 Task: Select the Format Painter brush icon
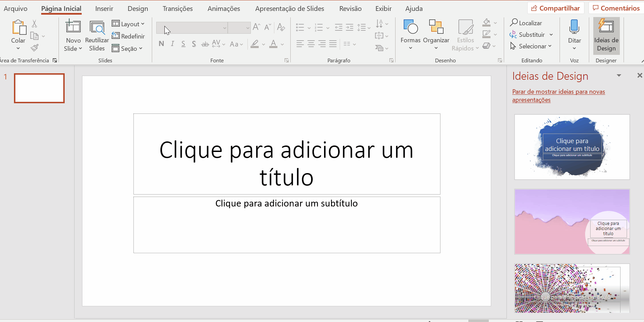pyautogui.click(x=34, y=48)
